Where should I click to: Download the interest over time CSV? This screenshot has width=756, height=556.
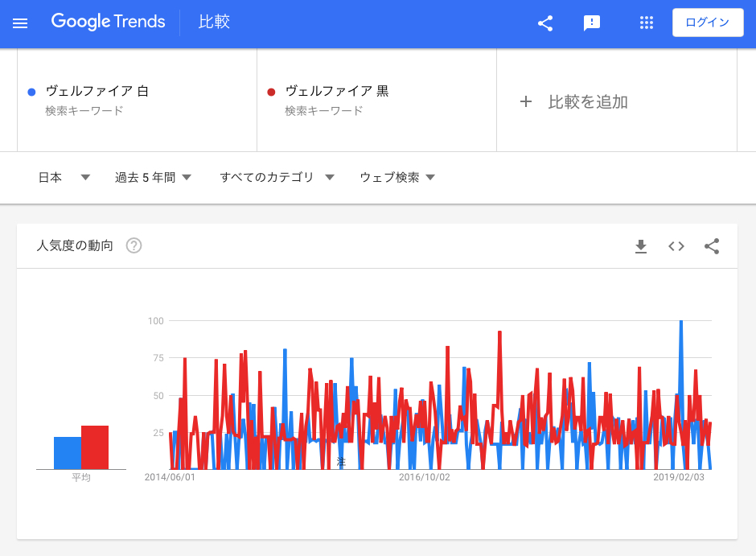pyautogui.click(x=641, y=246)
